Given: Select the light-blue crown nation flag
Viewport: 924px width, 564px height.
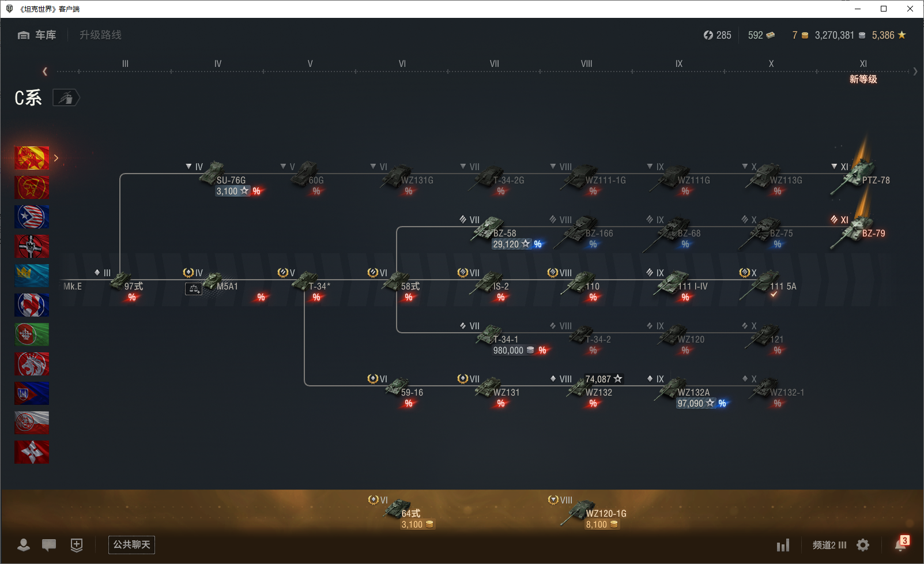Looking at the screenshot, I should (x=32, y=276).
